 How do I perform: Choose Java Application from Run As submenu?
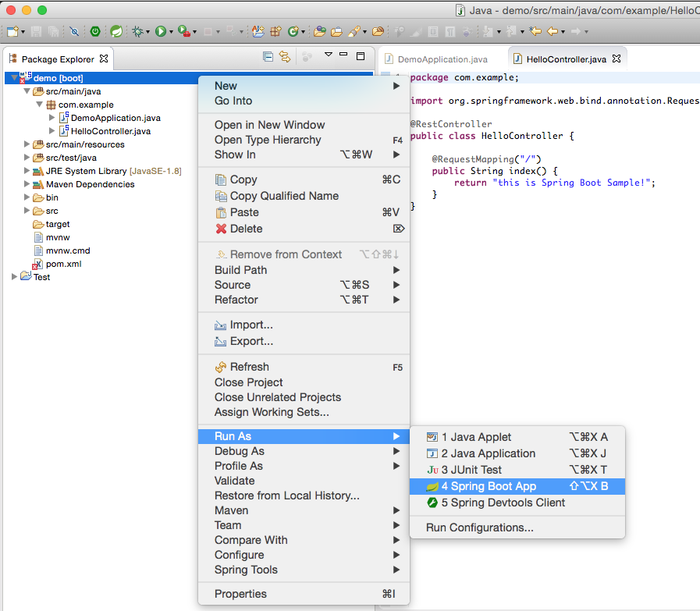(517, 453)
